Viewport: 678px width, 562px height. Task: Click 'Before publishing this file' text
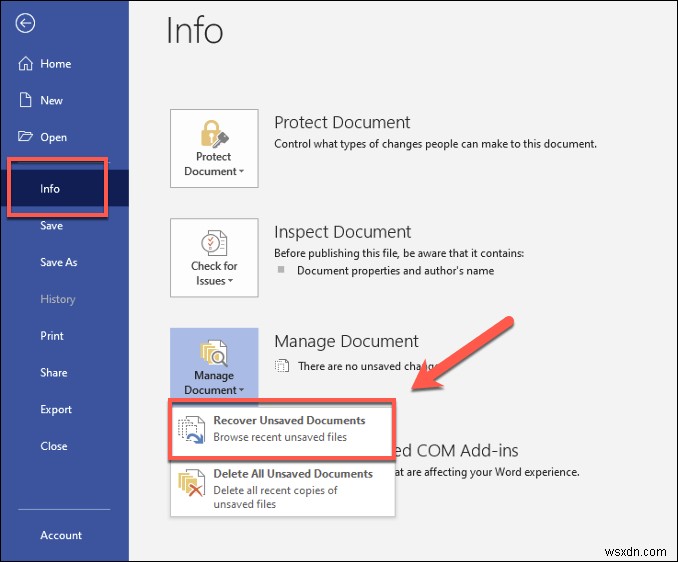[x=399, y=253]
